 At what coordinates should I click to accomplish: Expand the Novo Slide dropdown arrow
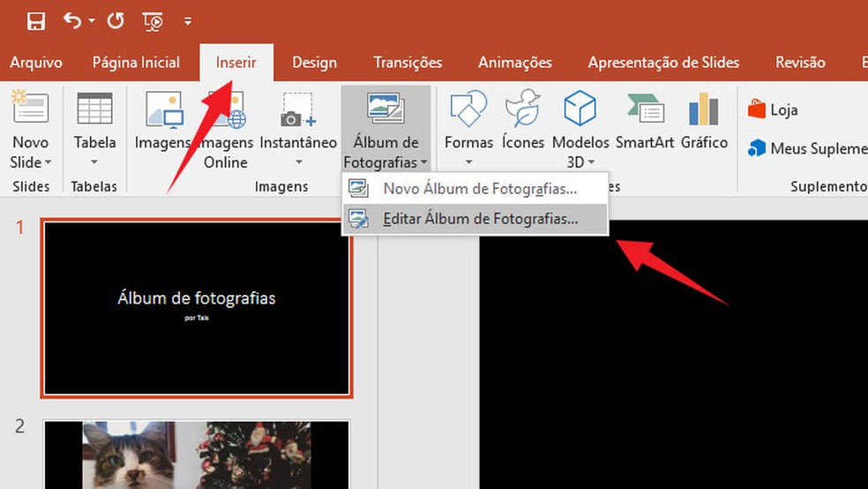pos(49,162)
